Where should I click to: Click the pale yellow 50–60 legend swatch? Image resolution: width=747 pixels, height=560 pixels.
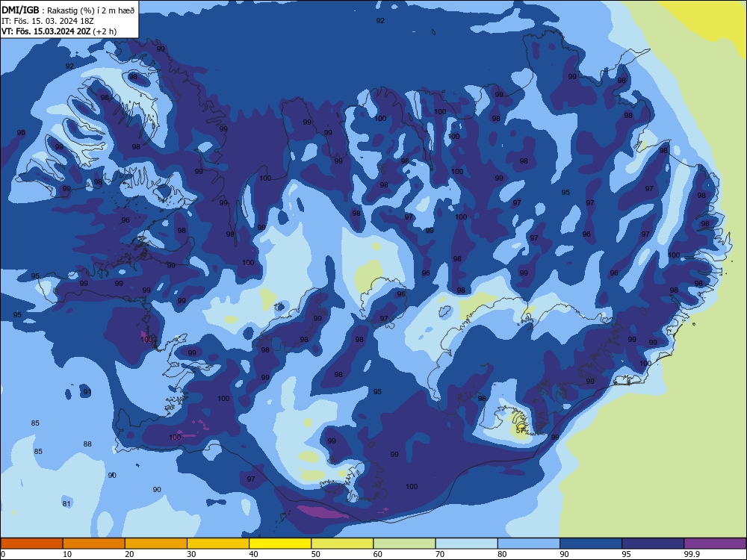(x=342, y=544)
